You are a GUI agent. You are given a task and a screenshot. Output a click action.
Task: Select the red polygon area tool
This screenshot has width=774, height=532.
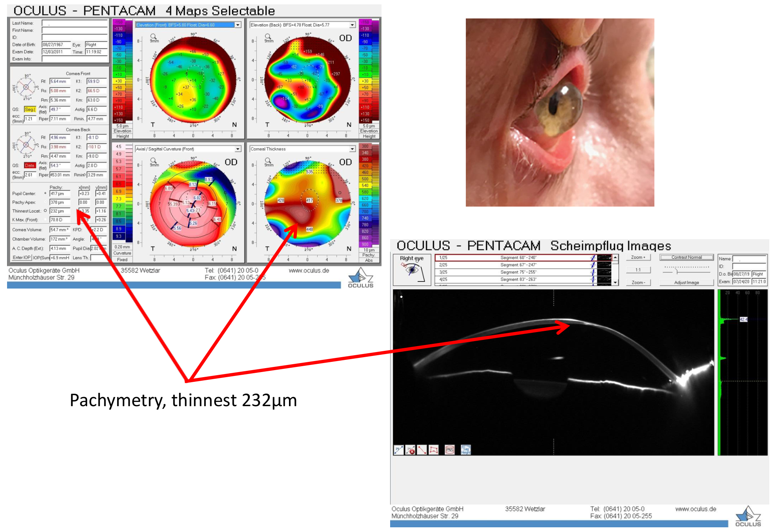434,450
